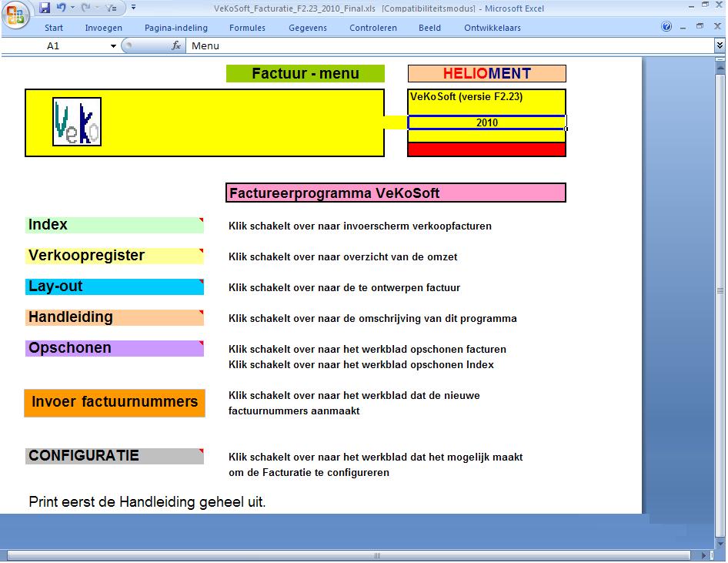Click the Office Button orb
Screen dimensions: 728x563
16,15
